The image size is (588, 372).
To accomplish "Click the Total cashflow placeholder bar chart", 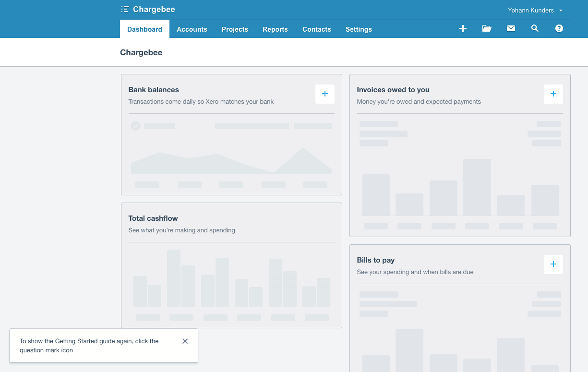I will tap(231, 278).
